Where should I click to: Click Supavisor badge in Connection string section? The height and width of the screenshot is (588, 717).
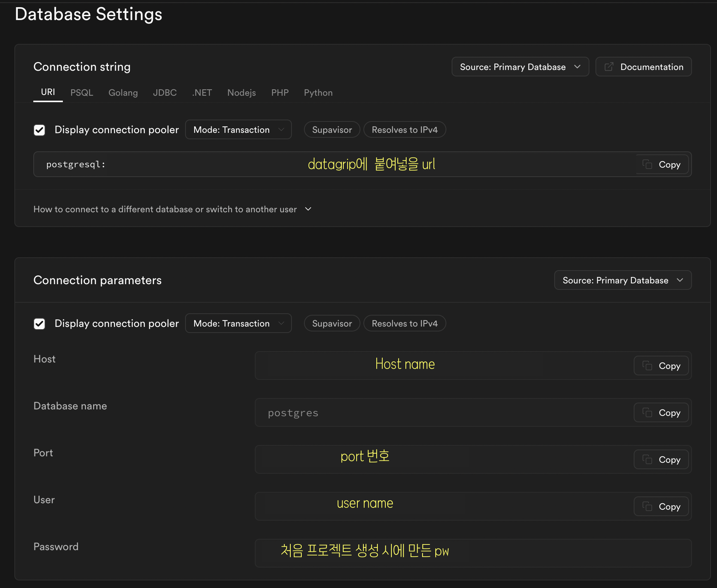coord(332,130)
